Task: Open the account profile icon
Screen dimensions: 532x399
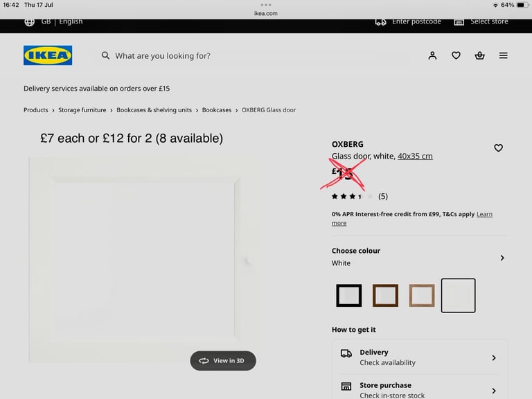Action: coord(432,55)
